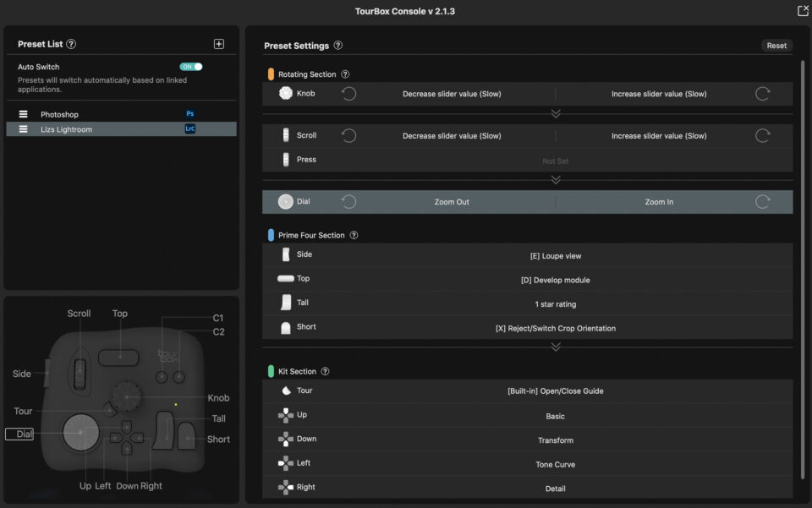Click the Knob counterclockwise rotation icon
Screen dimensions: 812x508
(348, 94)
